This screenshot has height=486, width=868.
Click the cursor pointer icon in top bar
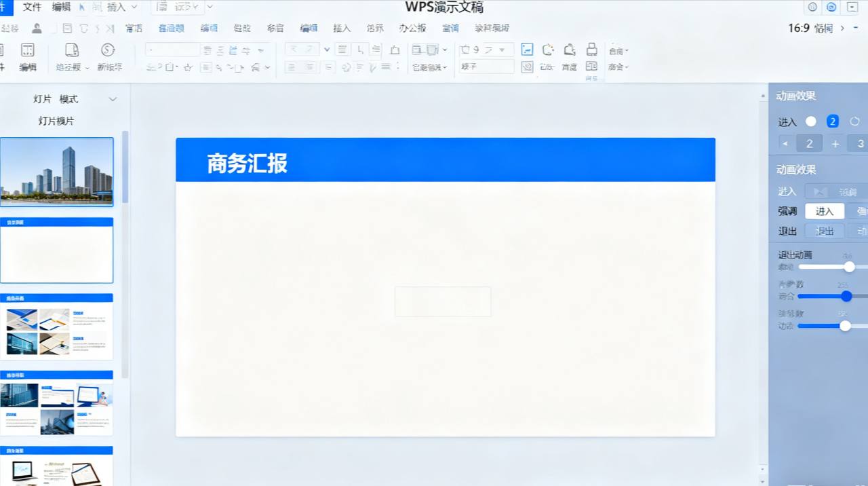click(82, 7)
